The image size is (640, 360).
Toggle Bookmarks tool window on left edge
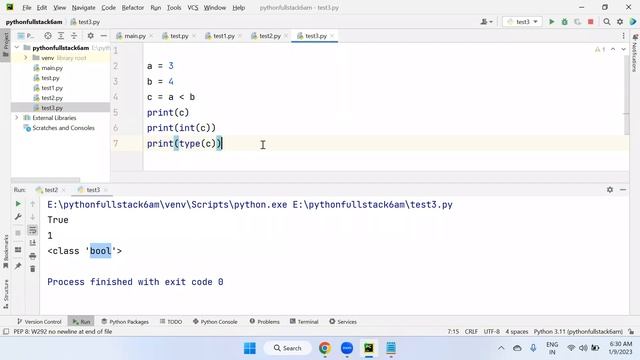[5, 251]
